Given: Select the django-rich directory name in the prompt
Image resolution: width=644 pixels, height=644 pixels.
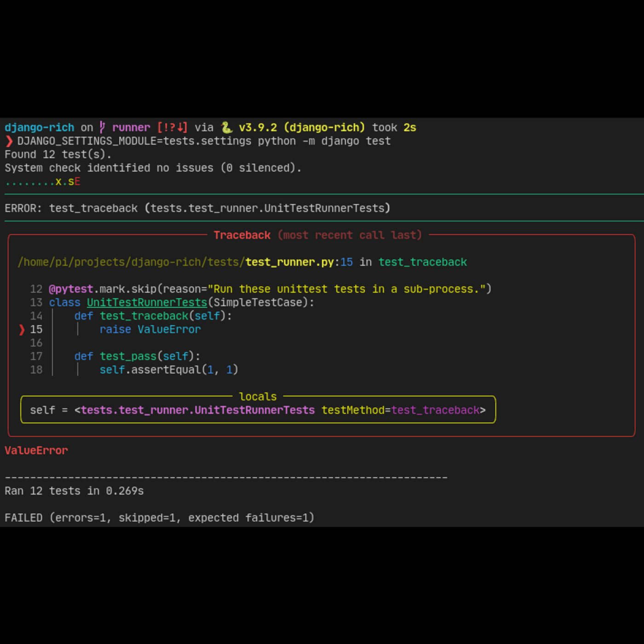Looking at the screenshot, I should click(x=40, y=127).
